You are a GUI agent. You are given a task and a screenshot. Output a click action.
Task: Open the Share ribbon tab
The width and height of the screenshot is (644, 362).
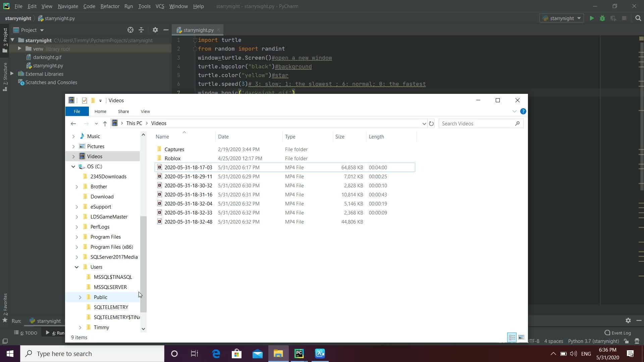[123, 111]
